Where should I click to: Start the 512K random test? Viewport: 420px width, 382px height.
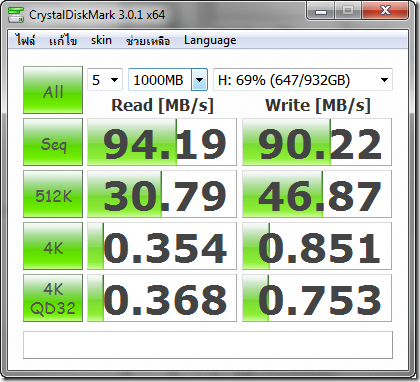[53, 194]
